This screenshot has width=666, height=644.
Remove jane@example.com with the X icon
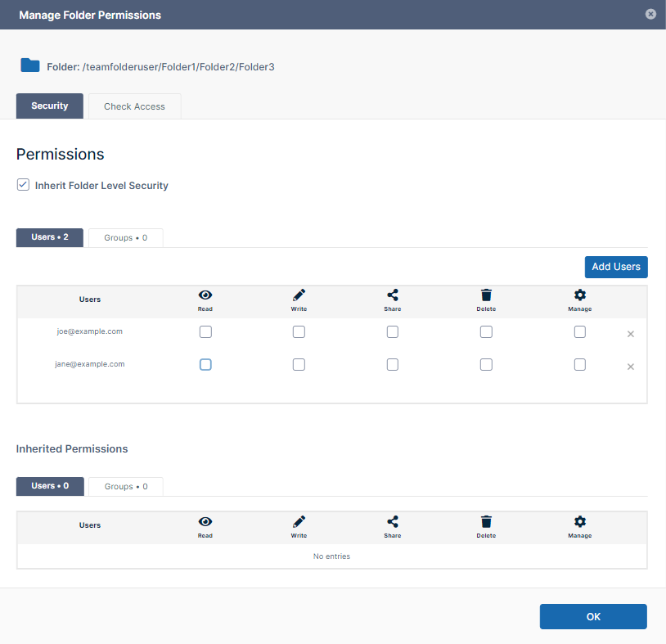point(630,367)
